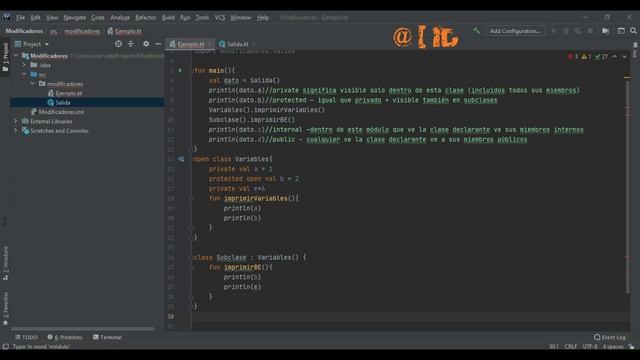Collapse the src folder arrow
640x360 pixels.
click(x=24, y=74)
